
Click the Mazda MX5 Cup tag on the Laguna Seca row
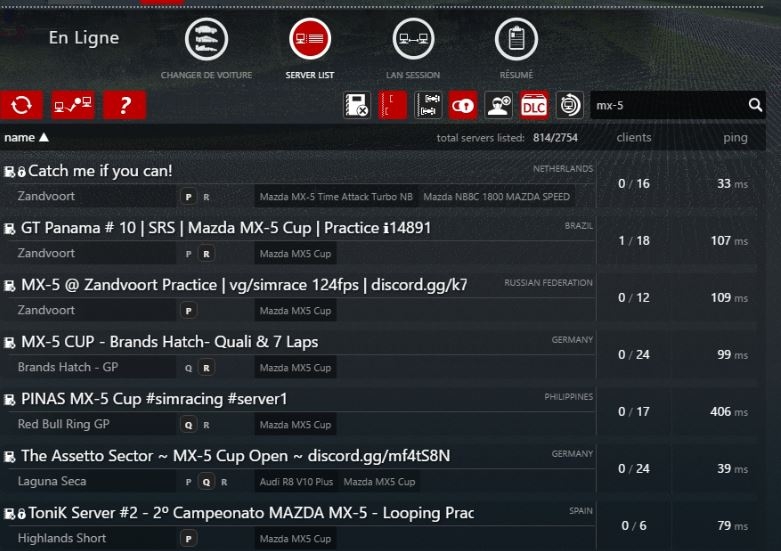[x=379, y=482]
